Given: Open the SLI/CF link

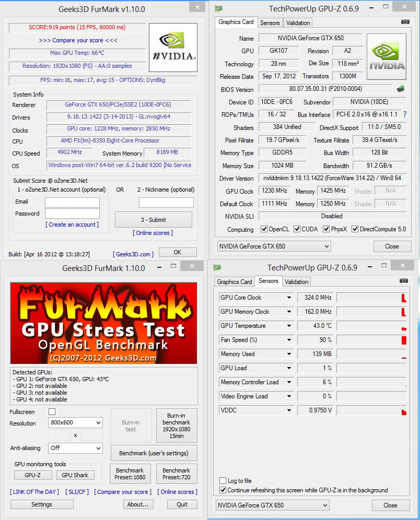Looking at the screenshot, I should [77, 492].
